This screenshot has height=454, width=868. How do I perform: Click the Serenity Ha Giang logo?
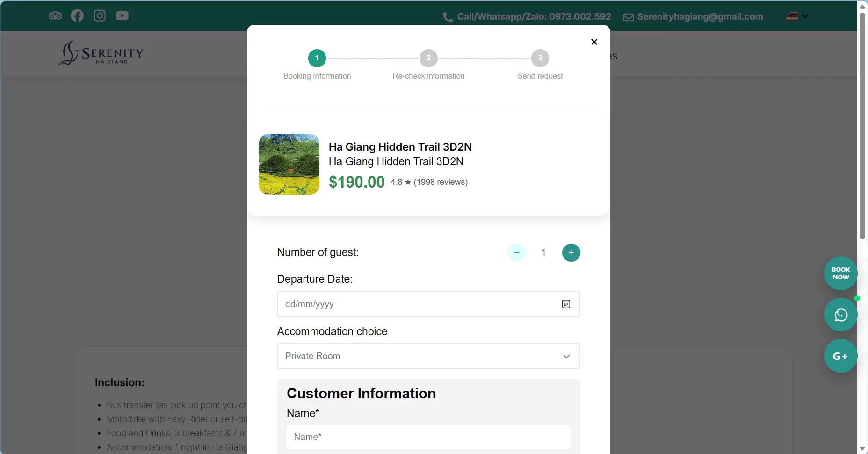coord(101,53)
